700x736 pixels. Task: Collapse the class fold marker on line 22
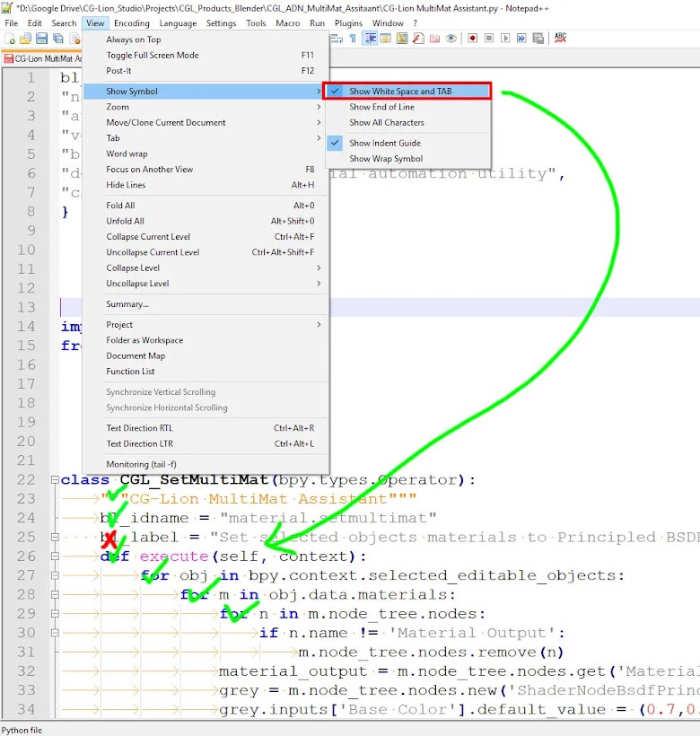(55, 479)
